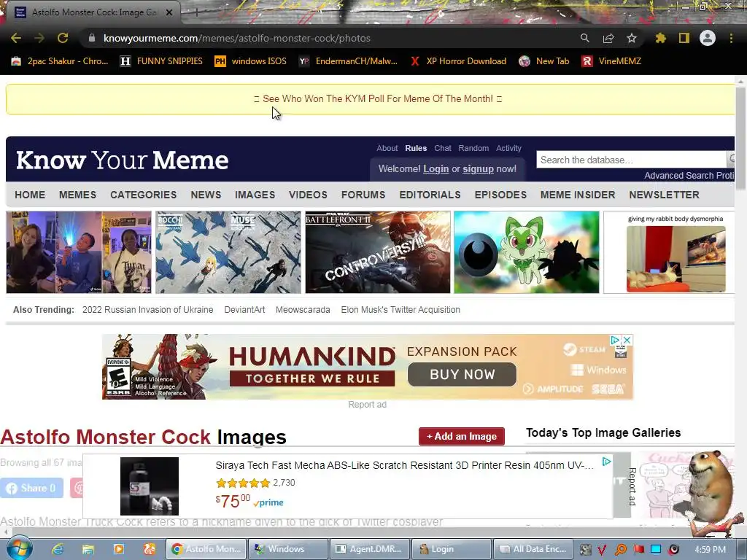The image size is (747, 560).
Task: Click the Search the database field
Action: coord(631,160)
